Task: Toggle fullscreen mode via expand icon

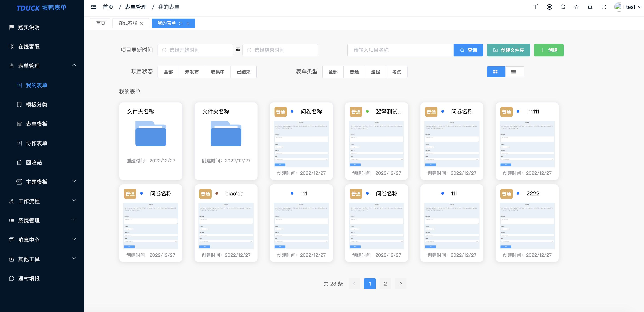Action: point(603,7)
